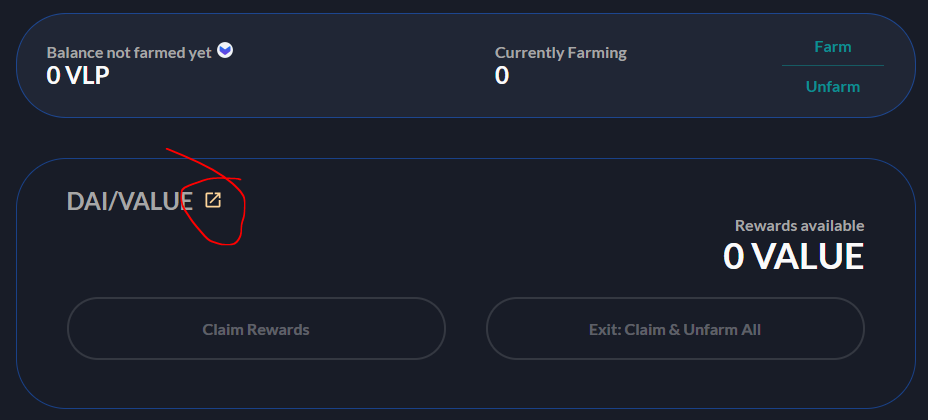
Task: Click the Currently Farming label
Action: (x=560, y=53)
